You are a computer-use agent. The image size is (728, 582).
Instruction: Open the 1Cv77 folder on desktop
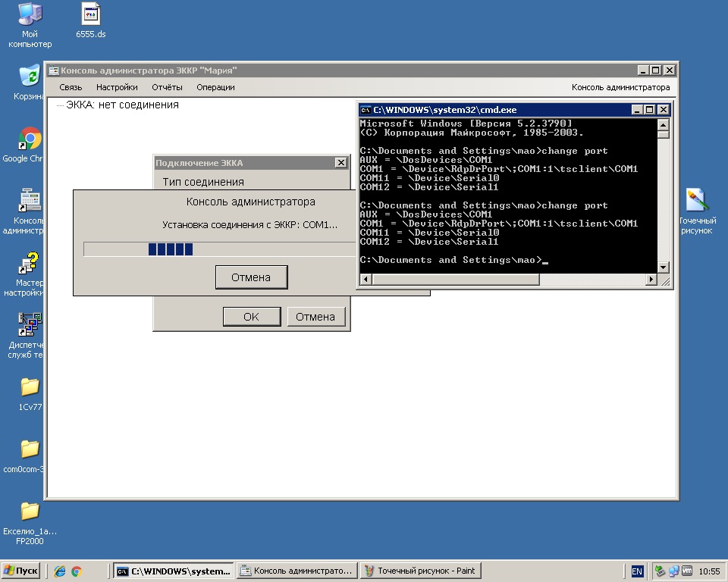[x=30, y=387]
